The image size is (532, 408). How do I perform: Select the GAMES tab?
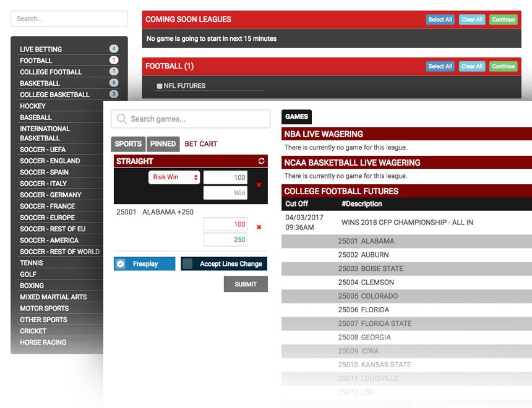[296, 116]
